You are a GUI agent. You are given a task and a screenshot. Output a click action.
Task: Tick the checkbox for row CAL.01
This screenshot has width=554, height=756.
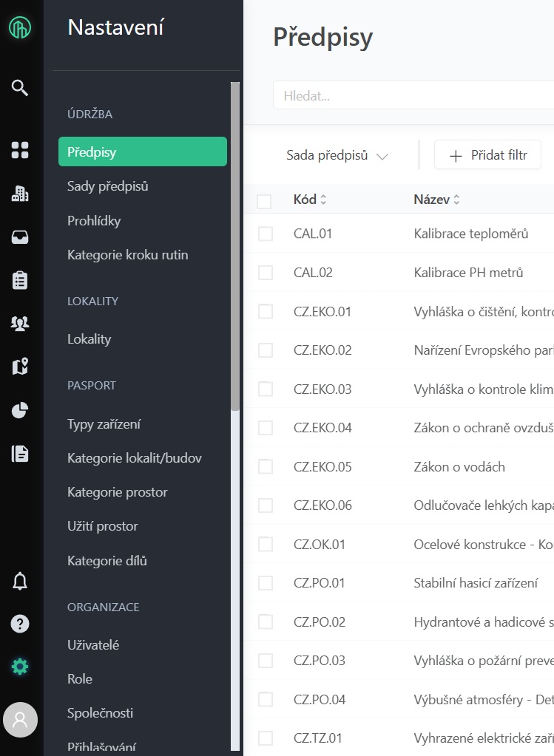pos(266,234)
